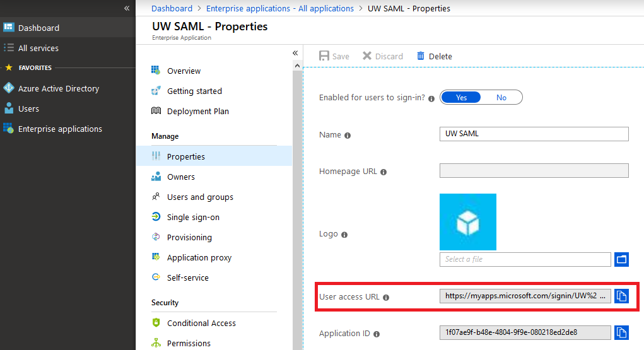Click the Overview icon in the menu
Image resolution: width=644 pixels, height=350 pixels.
pos(156,70)
